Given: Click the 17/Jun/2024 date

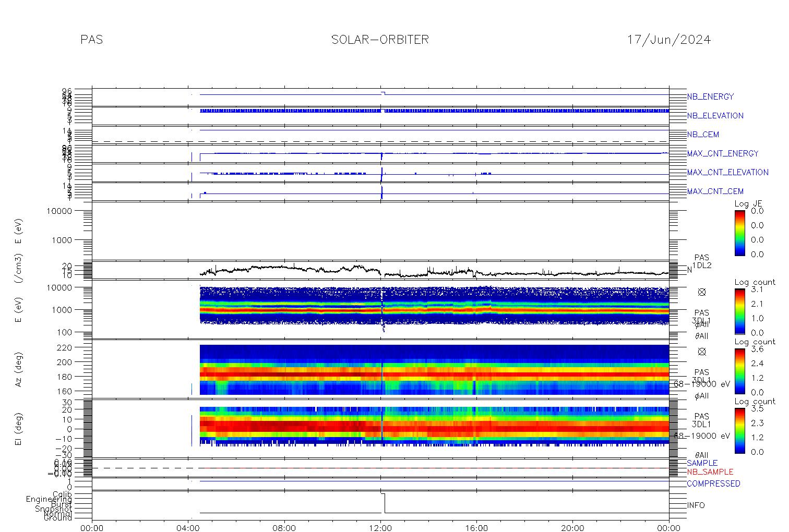Looking at the screenshot, I should [x=669, y=40].
